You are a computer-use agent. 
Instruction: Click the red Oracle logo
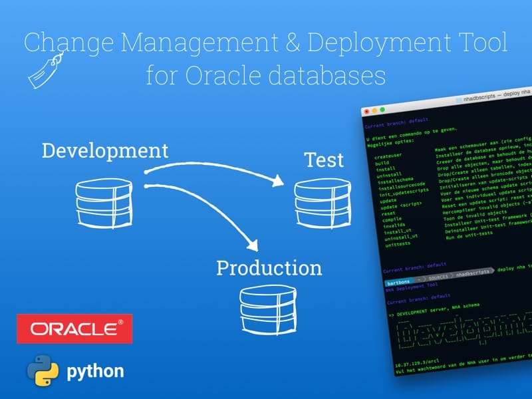(x=74, y=329)
